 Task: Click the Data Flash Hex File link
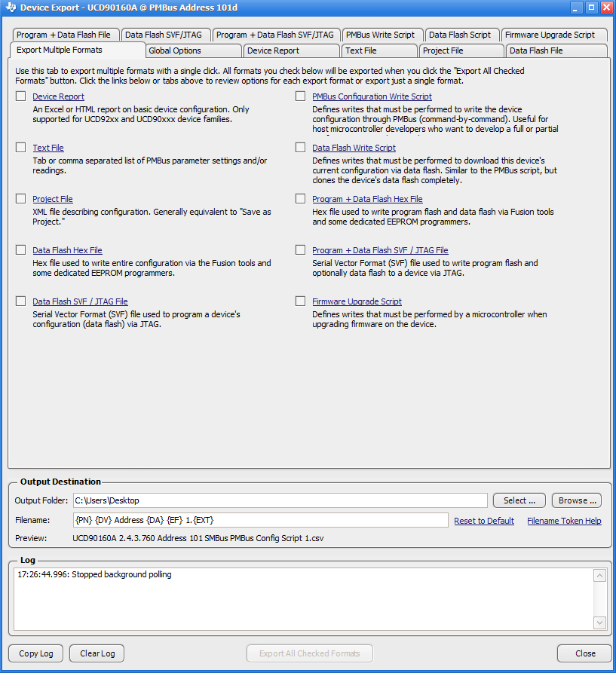[x=67, y=249]
